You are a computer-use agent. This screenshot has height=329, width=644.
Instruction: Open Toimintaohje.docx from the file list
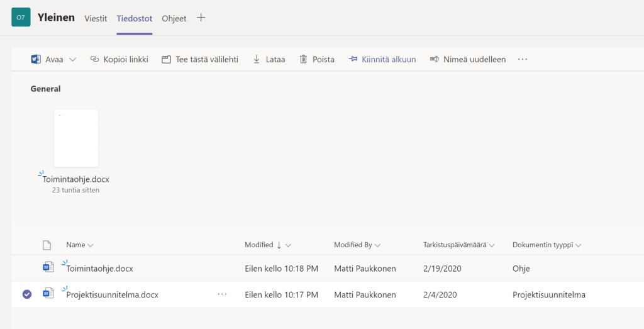(x=99, y=269)
